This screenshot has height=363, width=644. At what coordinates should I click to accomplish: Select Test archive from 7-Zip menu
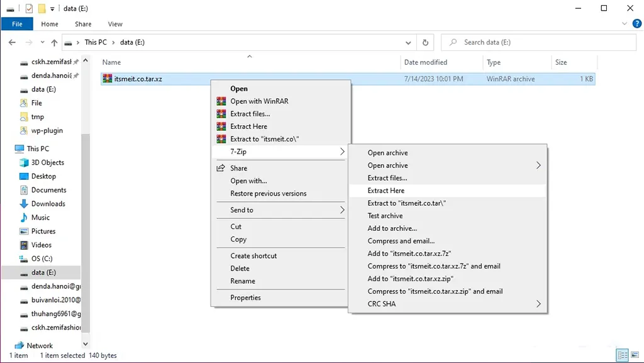pyautogui.click(x=385, y=216)
